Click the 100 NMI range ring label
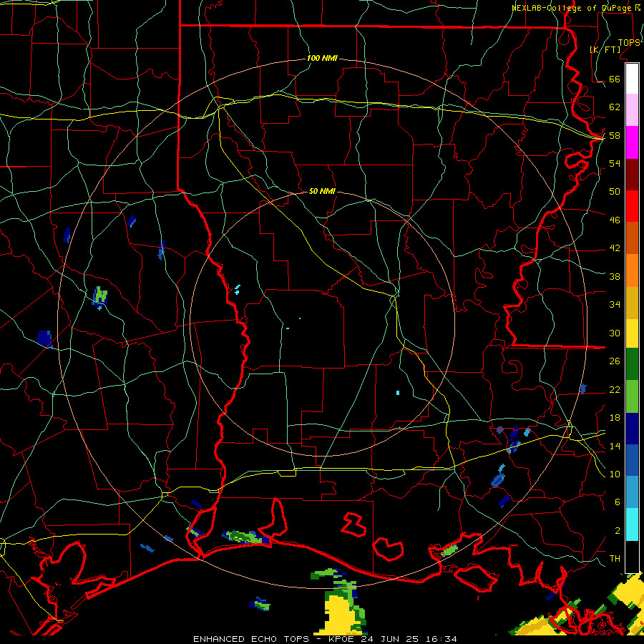 [x=322, y=59]
